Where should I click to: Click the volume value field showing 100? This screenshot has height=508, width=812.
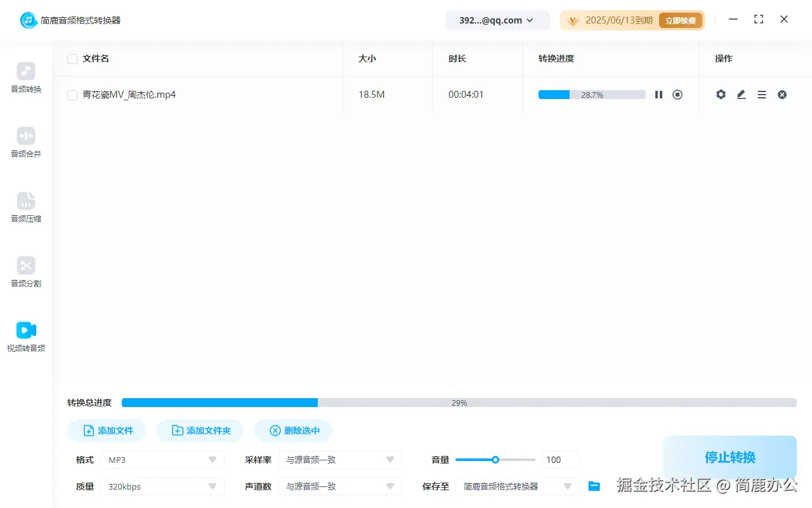(561, 460)
